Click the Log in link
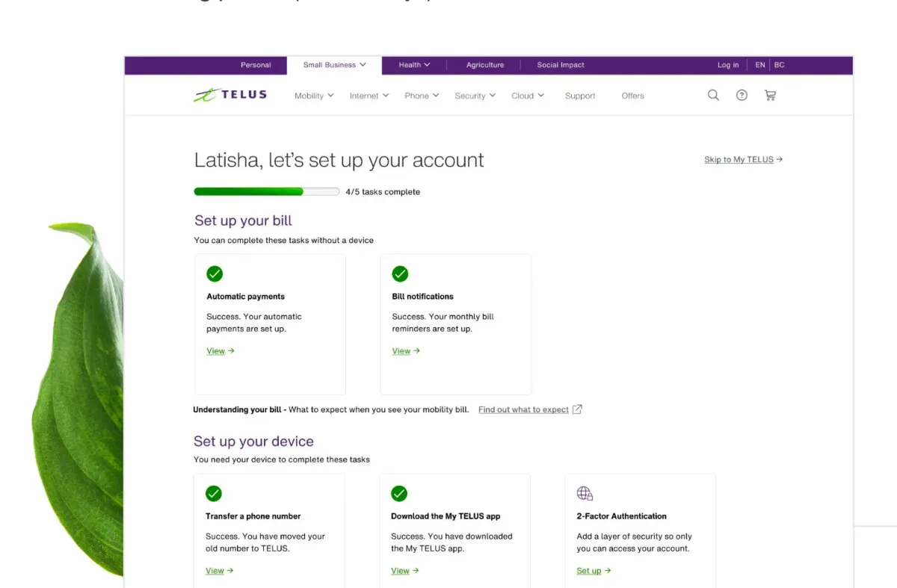The height and width of the screenshot is (588, 897). tap(728, 65)
